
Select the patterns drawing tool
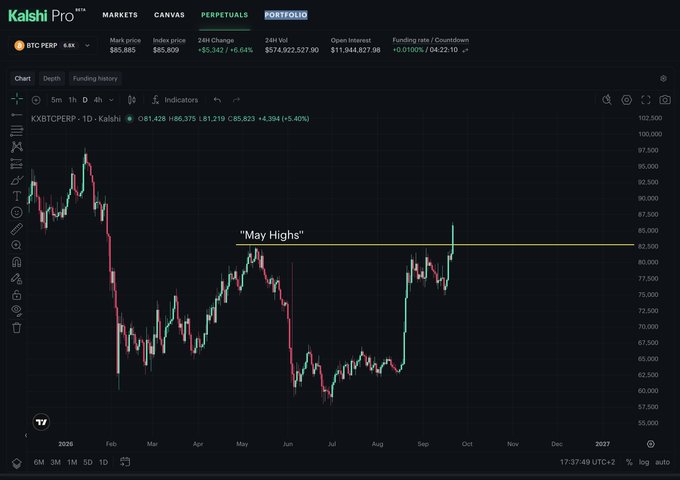tap(16, 147)
